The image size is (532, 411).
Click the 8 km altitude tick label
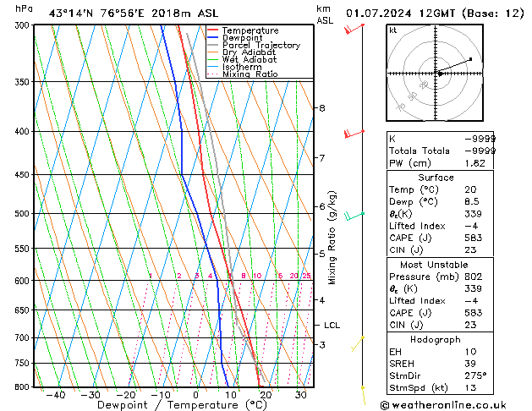tap(322, 108)
